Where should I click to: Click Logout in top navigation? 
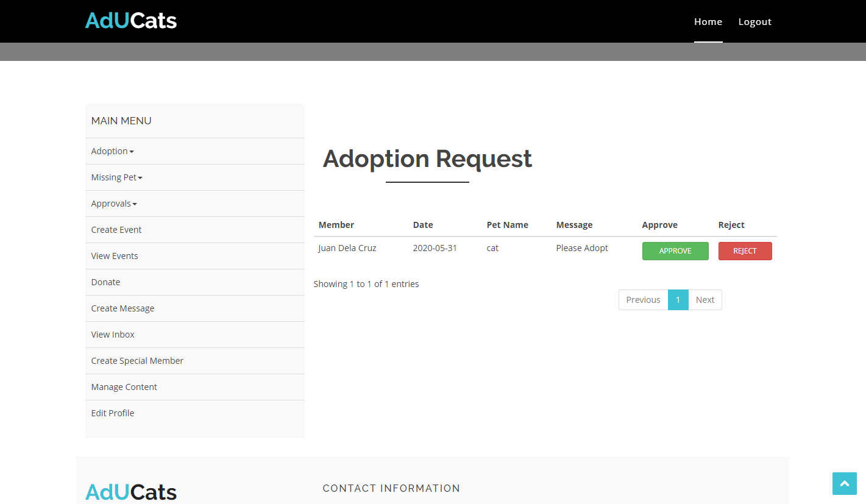pos(754,22)
